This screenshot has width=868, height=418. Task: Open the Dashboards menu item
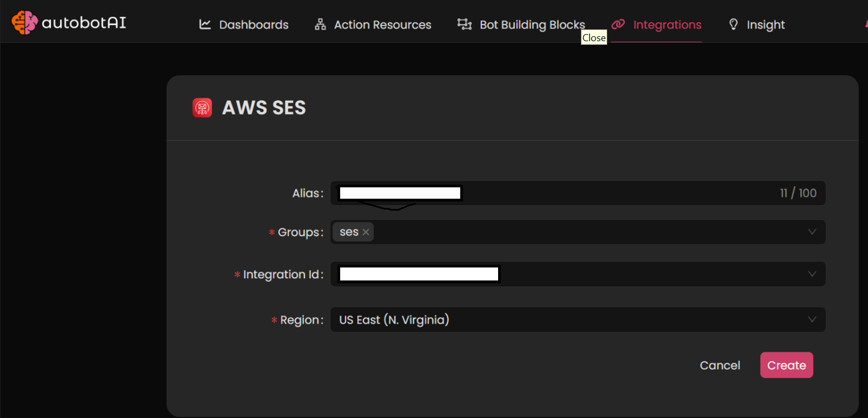(x=253, y=24)
